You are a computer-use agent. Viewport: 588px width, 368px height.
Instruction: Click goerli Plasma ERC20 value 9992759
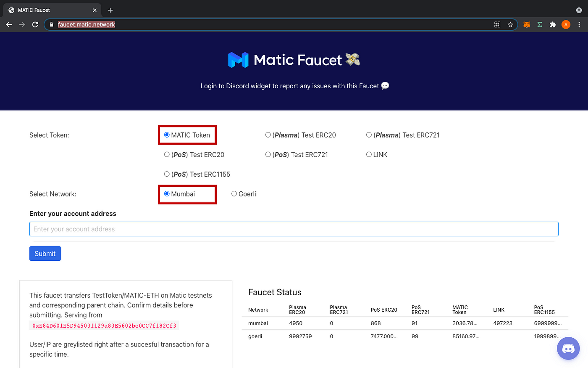point(300,336)
